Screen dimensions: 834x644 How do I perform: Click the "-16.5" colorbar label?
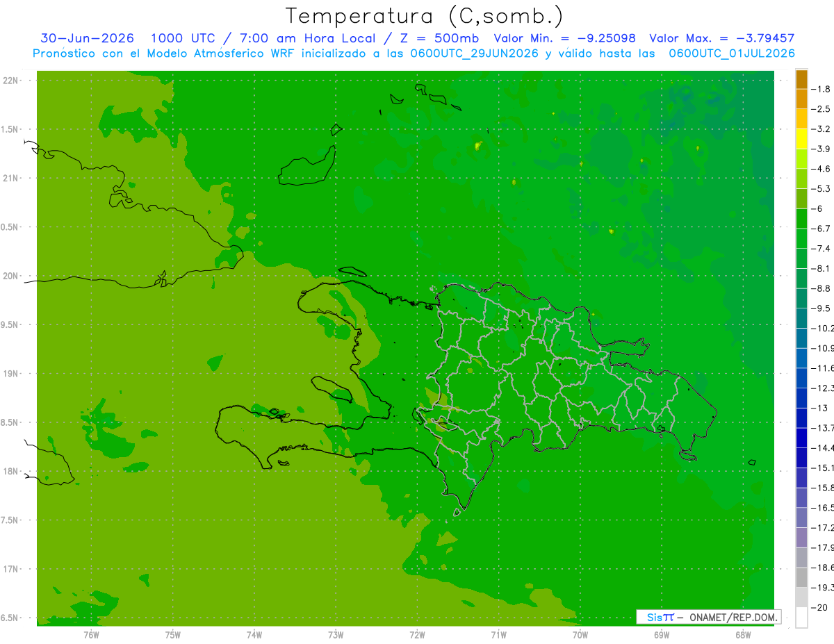[822, 508]
